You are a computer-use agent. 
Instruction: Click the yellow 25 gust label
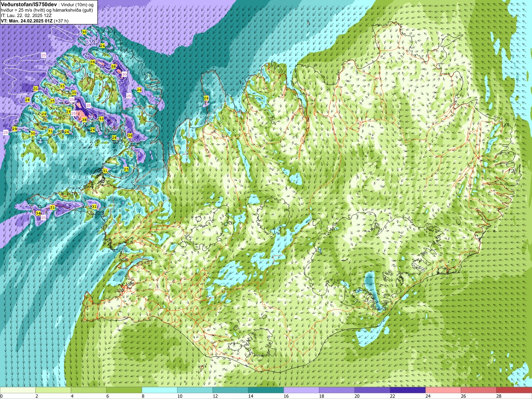(126, 169)
